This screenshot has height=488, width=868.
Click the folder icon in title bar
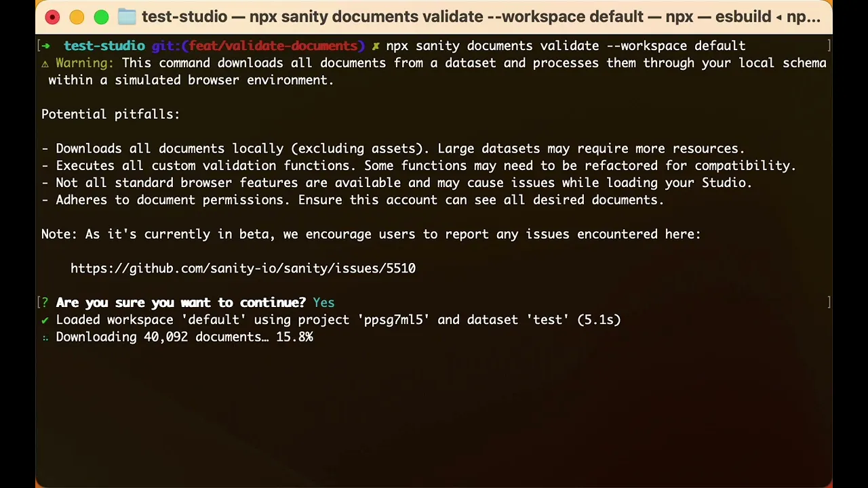coord(127,17)
